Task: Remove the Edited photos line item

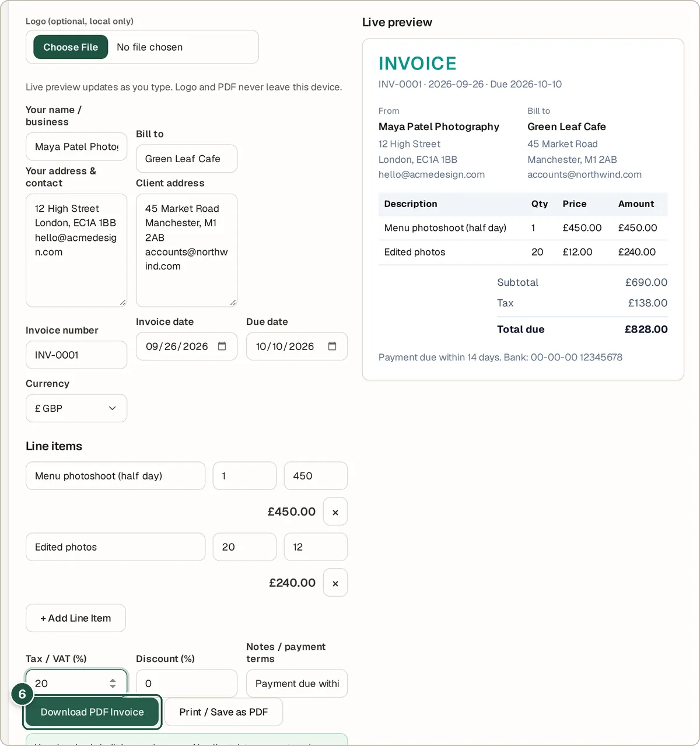Action: 335,583
